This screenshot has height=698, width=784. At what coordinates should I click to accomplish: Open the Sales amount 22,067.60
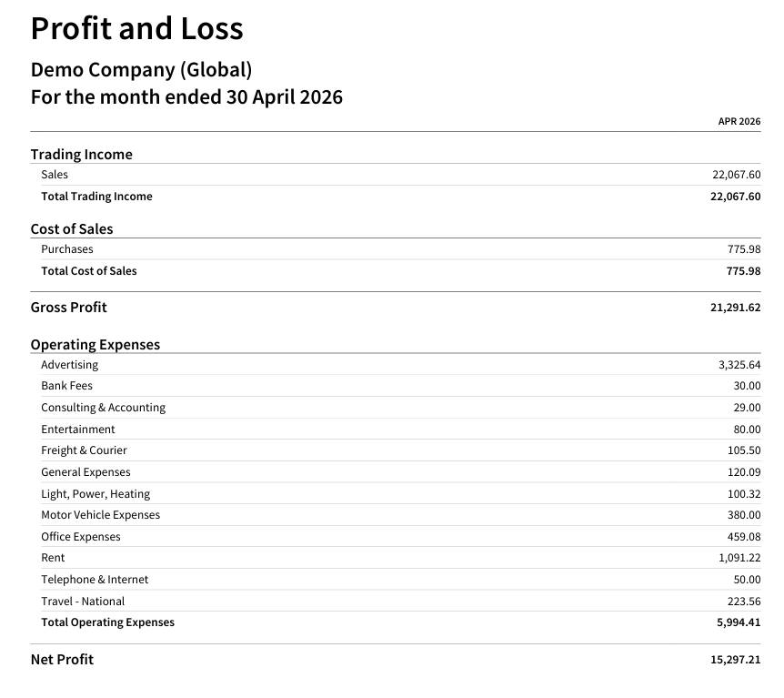pos(736,175)
